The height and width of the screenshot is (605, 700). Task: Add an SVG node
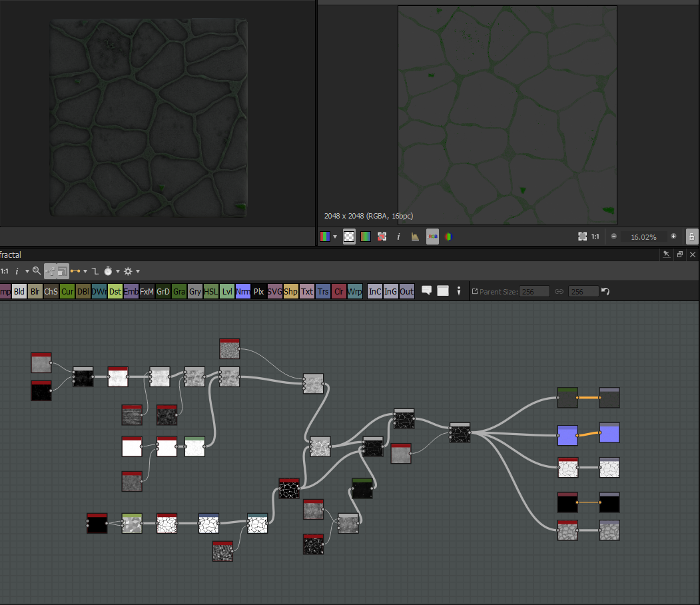pyautogui.click(x=275, y=292)
